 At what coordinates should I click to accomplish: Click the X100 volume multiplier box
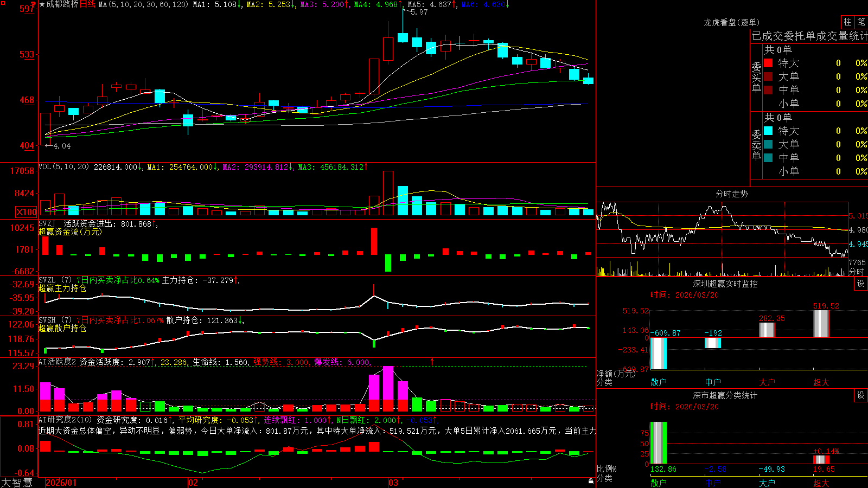[27, 212]
